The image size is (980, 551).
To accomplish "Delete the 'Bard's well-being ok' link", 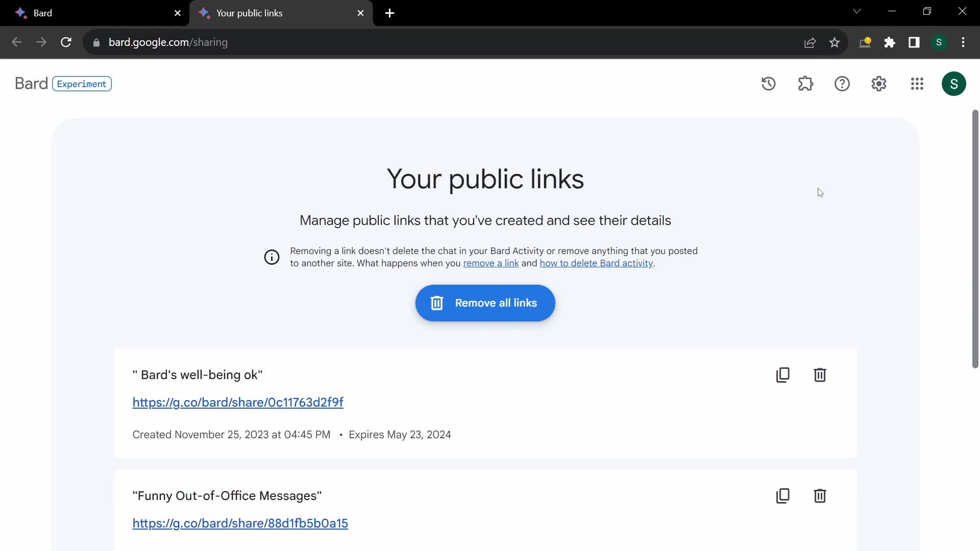I will 819,375.
